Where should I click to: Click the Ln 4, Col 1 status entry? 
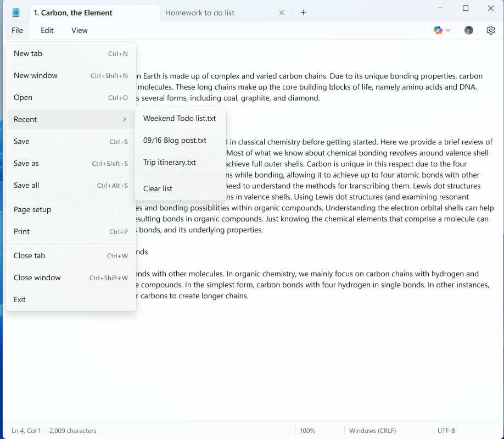(x=26, y=431)
